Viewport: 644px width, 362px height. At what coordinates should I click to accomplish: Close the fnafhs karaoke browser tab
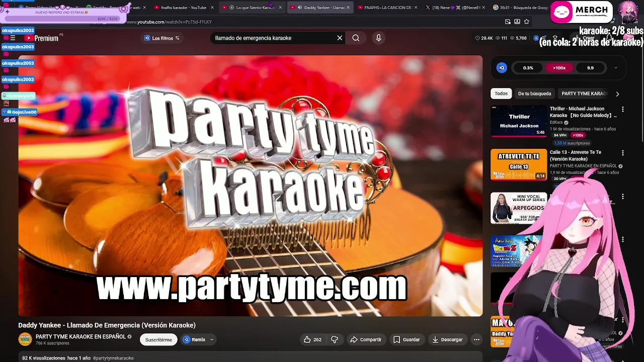pyautogui.click(x=212, y=8)
